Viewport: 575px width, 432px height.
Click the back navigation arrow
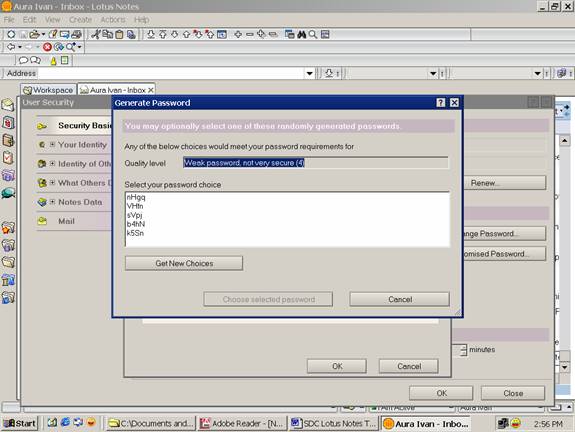(x=11, y=47)
